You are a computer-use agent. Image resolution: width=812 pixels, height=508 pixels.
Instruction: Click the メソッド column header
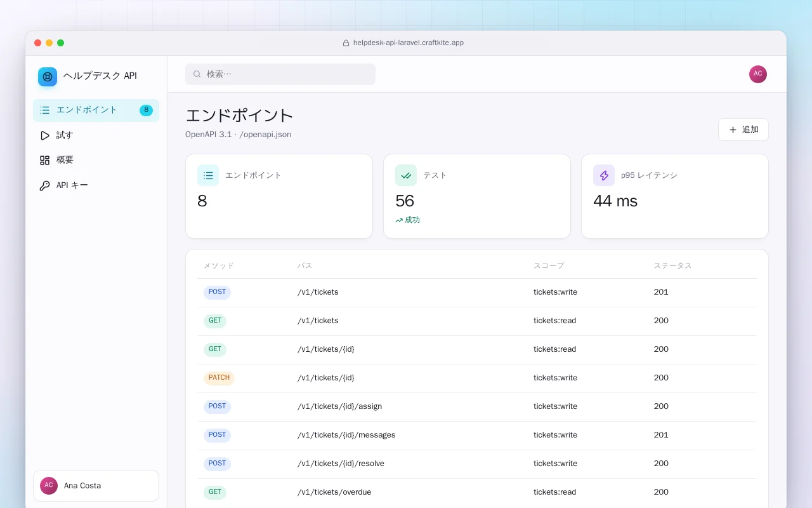point(219,266)
